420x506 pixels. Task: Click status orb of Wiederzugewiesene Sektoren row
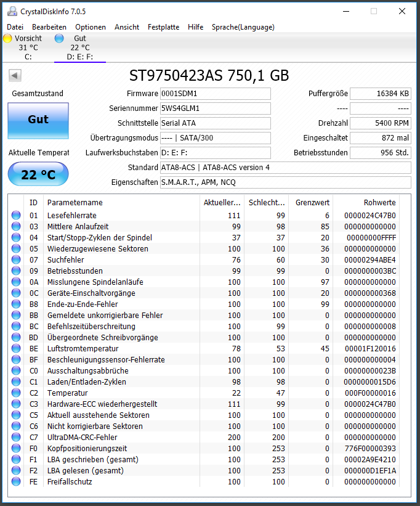(x=16, y=248)
